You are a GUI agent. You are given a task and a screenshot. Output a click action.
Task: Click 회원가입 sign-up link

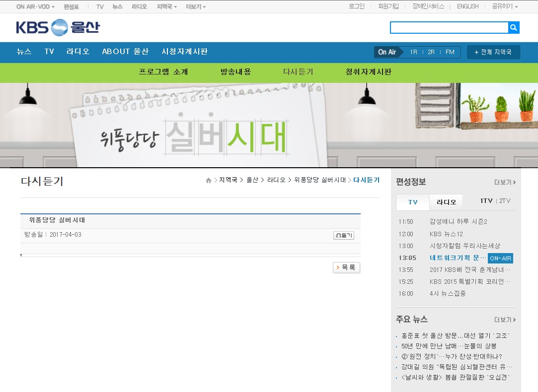pos(388,6)
